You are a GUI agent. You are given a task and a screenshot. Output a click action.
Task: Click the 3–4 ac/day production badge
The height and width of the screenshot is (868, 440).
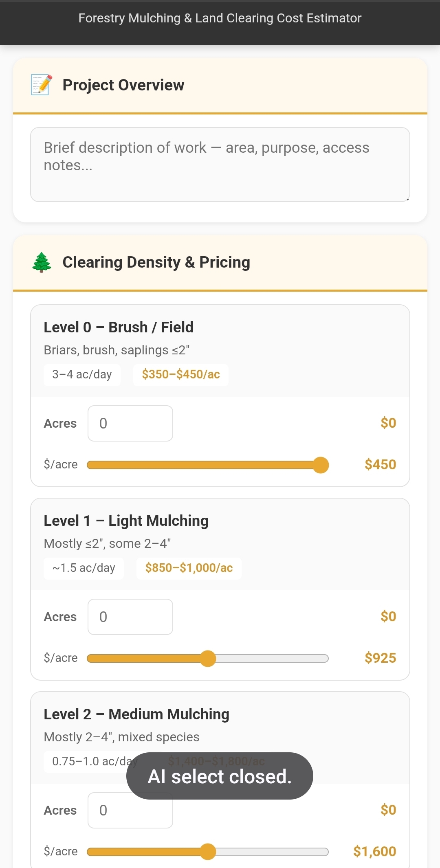coord(82,374)
